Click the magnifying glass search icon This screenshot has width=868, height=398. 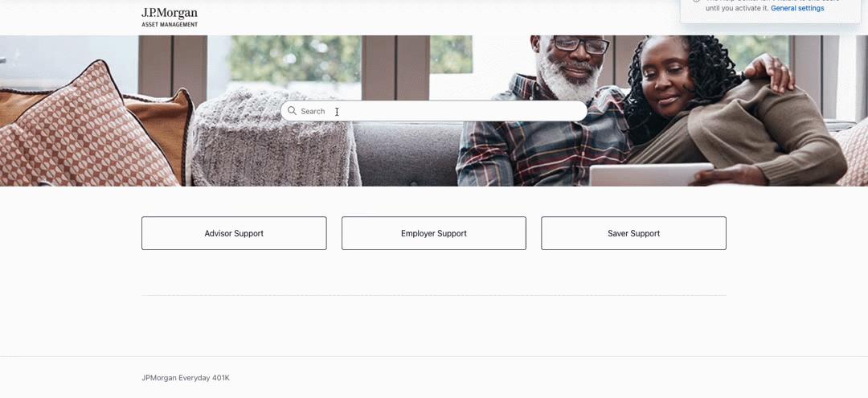pos(292,111)
